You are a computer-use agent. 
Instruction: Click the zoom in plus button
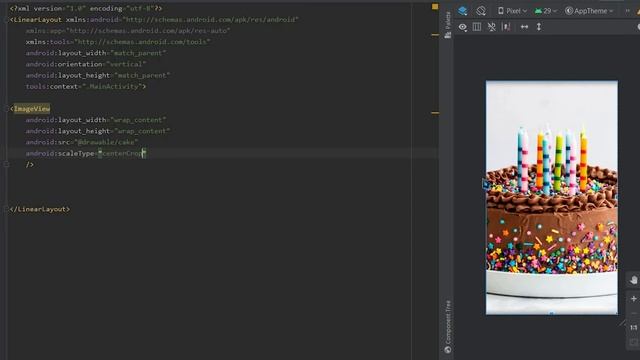633,299
